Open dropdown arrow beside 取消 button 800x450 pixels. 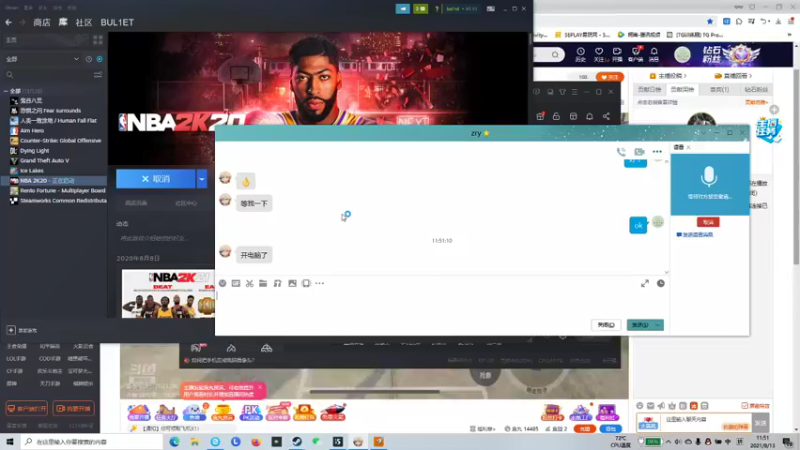point(202,179)
